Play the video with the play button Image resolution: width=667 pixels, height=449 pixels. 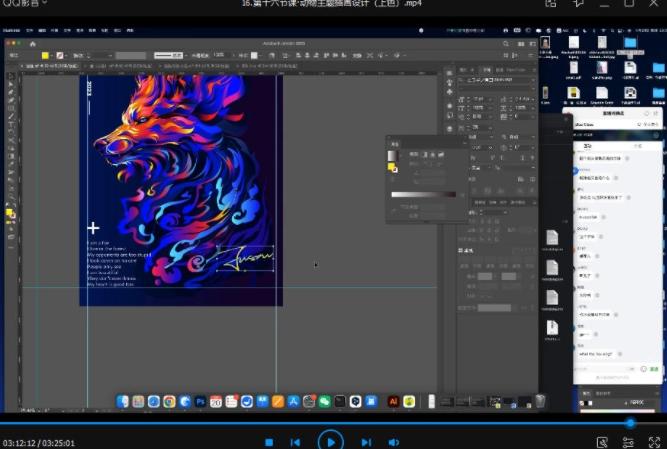[x=330, y=441]
